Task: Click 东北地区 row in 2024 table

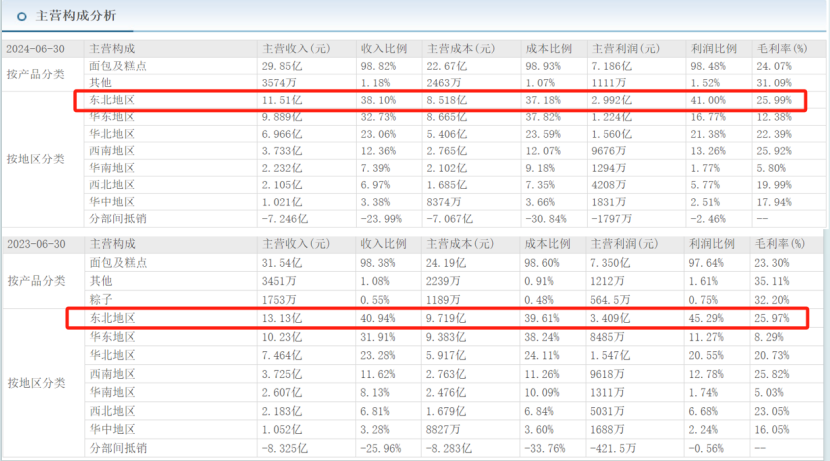Action: click(x=440, y=100)
